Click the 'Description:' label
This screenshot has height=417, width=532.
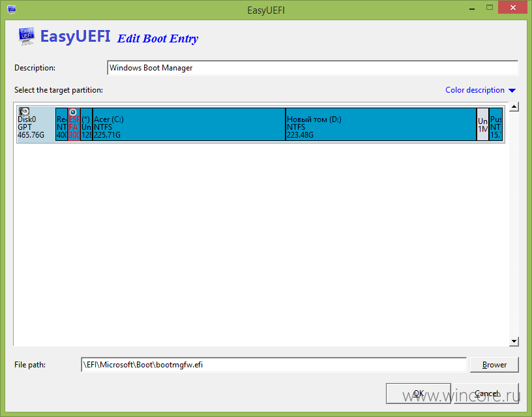(35, 68)
